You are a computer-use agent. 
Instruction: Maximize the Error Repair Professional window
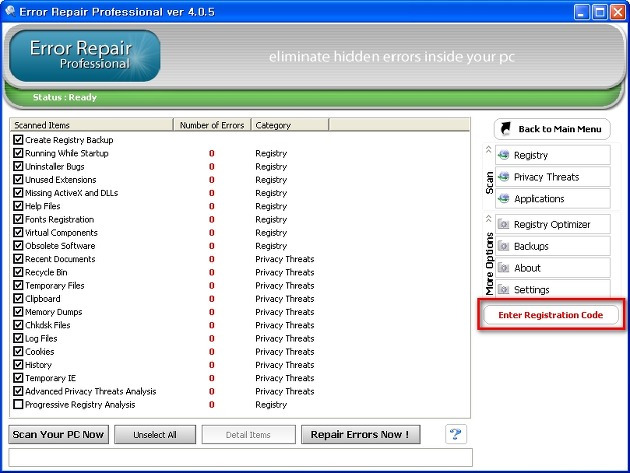(x=599, y=12)
